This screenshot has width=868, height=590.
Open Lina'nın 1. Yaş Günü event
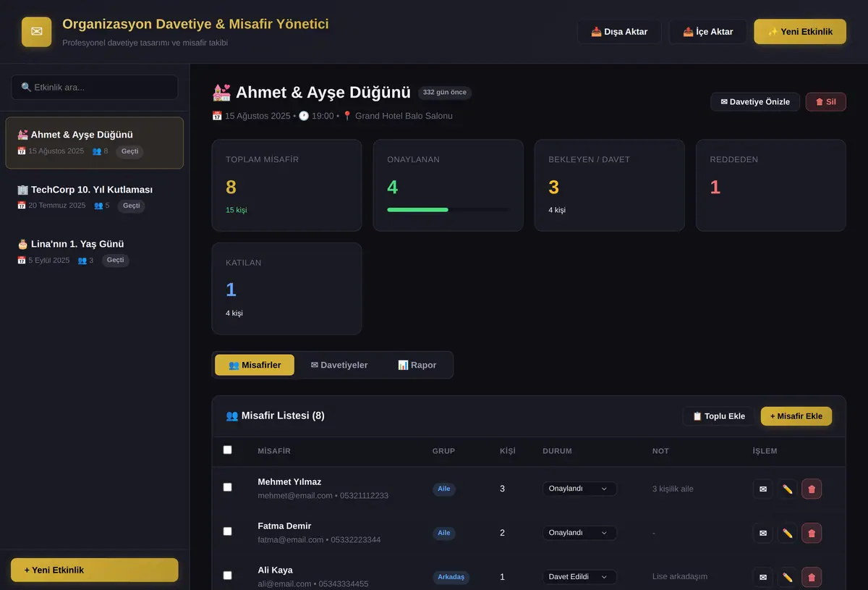coord(95,252)
